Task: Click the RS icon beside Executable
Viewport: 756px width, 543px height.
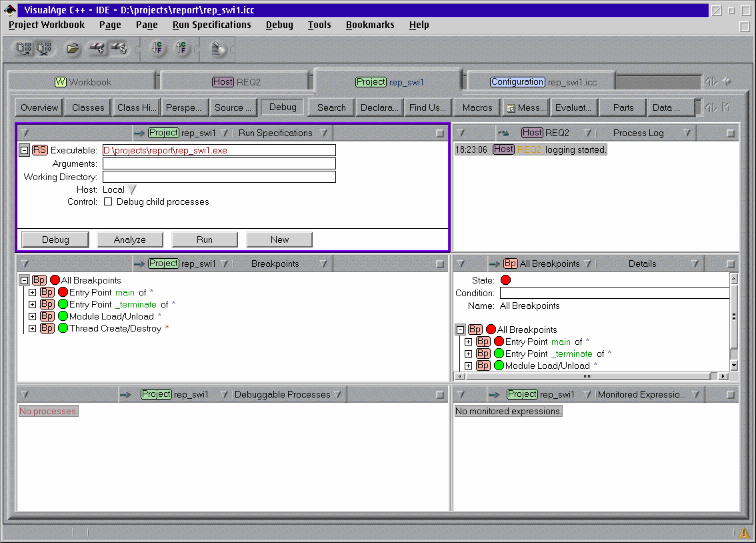Action: click(x=40, y=150)
